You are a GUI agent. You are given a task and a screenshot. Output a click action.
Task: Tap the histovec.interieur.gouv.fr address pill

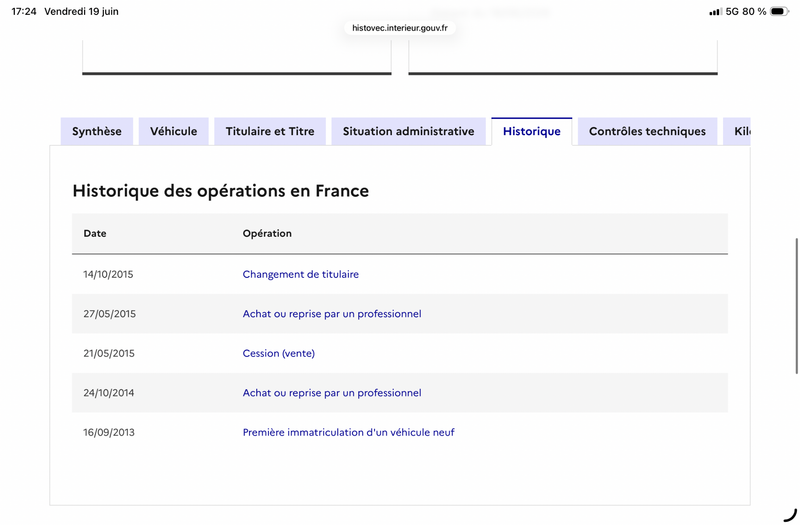(400, 28)
